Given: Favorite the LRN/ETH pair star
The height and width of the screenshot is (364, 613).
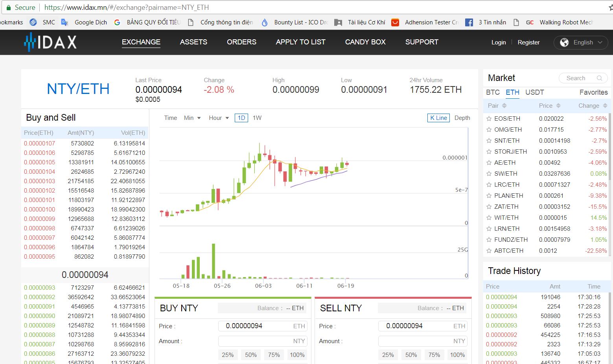Looking at the screenshot, I should click(x=489, y=228).
